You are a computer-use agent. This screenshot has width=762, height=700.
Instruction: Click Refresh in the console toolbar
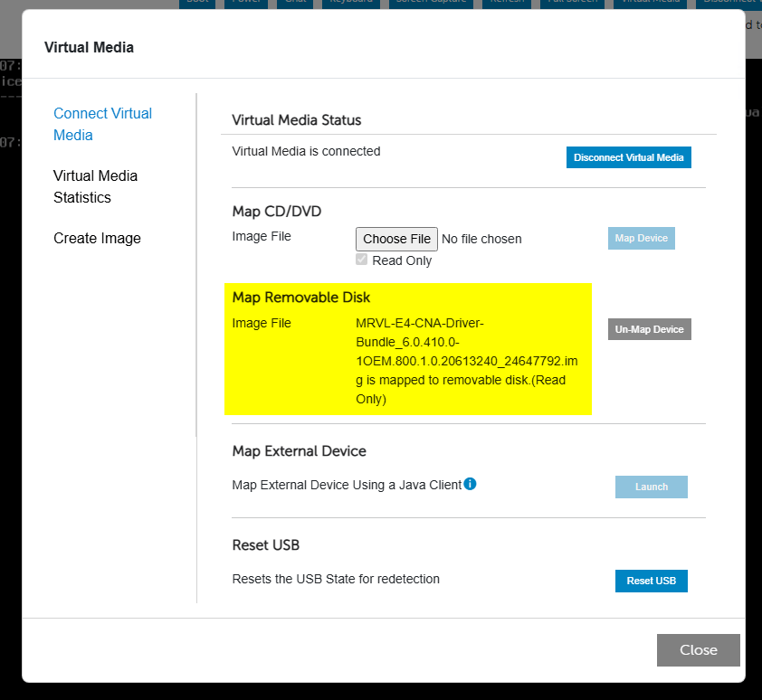tap(507, 3)
